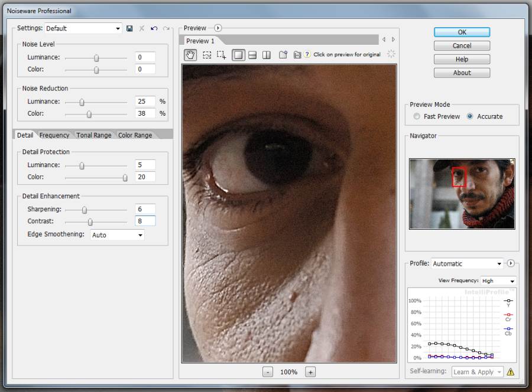
Task: Switch to the Frequency tab
Action: point(54,135)
